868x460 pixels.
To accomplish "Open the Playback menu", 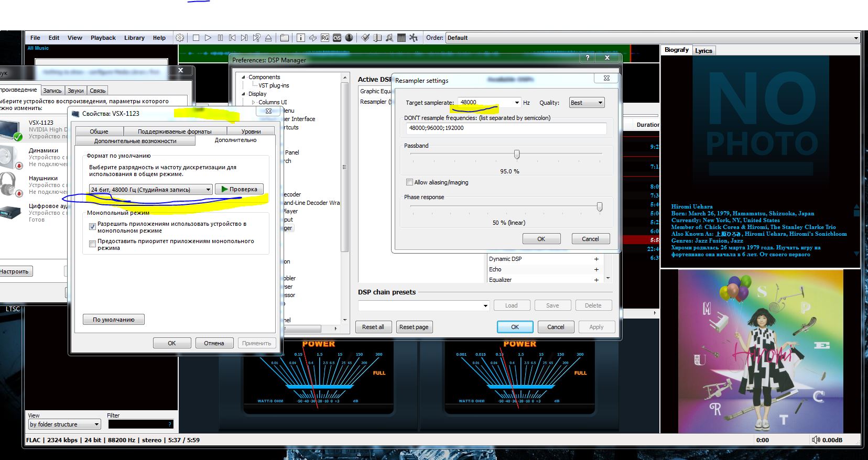I will (103, 38).
